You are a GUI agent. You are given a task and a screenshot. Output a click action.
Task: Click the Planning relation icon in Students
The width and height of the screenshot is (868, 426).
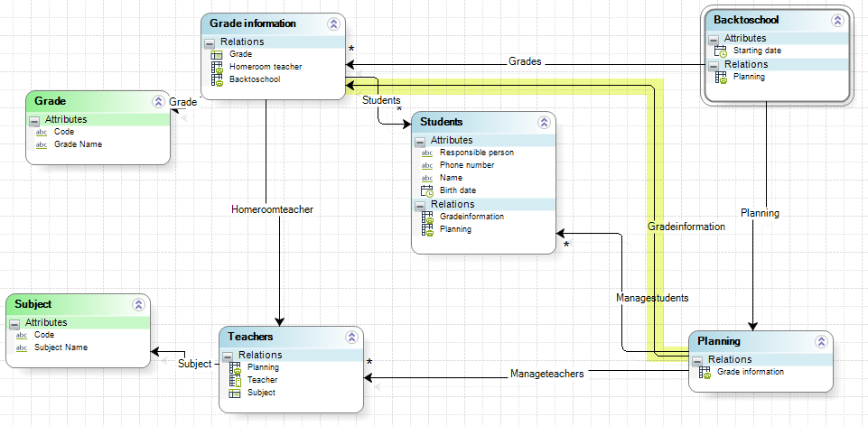click(x=427, y=229)
